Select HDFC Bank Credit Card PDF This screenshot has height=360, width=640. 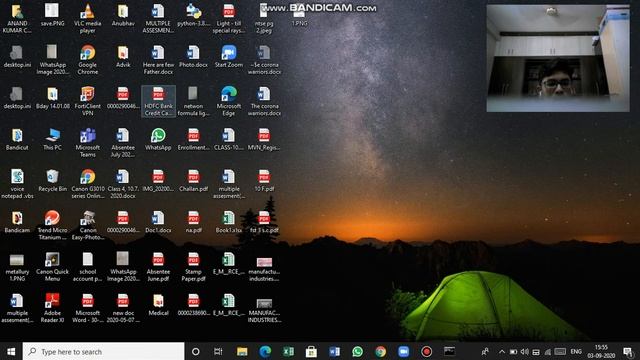coord(158,101)
